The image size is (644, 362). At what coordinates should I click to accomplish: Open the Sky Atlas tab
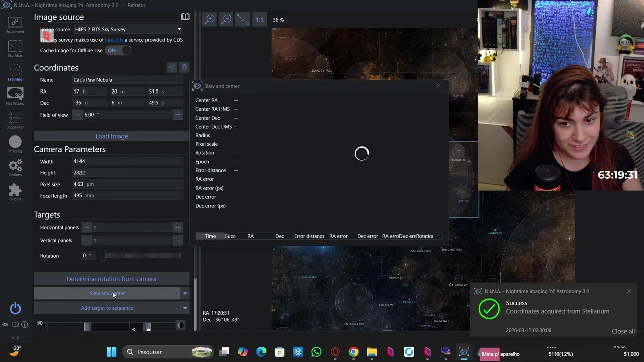15,49
